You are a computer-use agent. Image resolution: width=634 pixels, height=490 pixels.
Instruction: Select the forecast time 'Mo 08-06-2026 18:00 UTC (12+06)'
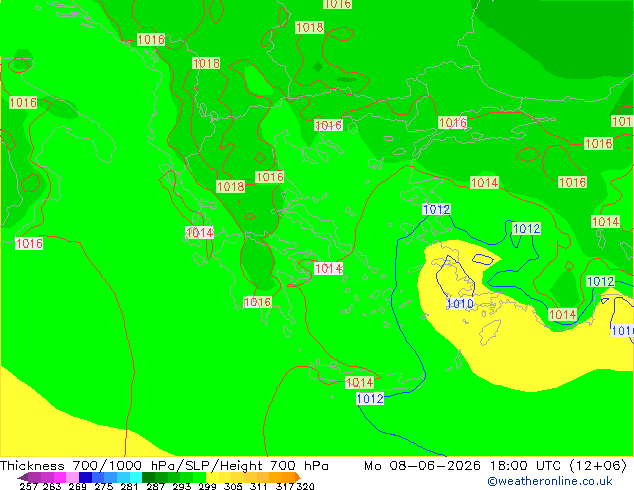pyautogui.click(x=496, y=466)
